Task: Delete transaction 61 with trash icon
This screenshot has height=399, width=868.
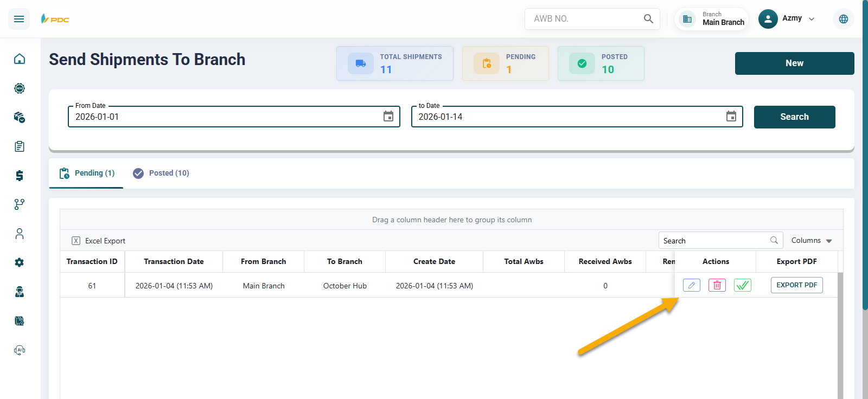Action: [x=717, y=285]
